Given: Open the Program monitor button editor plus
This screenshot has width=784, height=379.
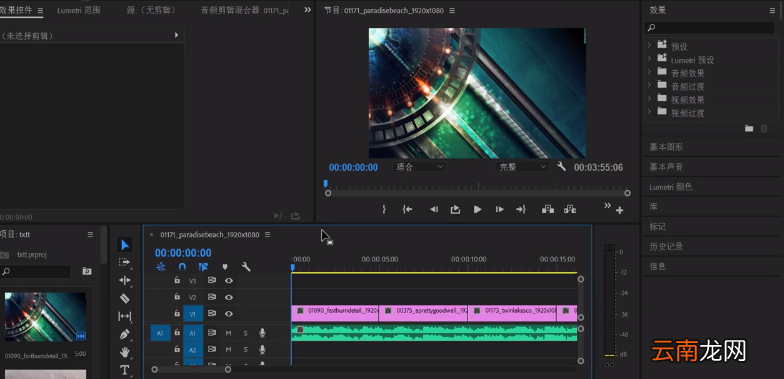Looking at the screenshot, I should coord(620,210).
